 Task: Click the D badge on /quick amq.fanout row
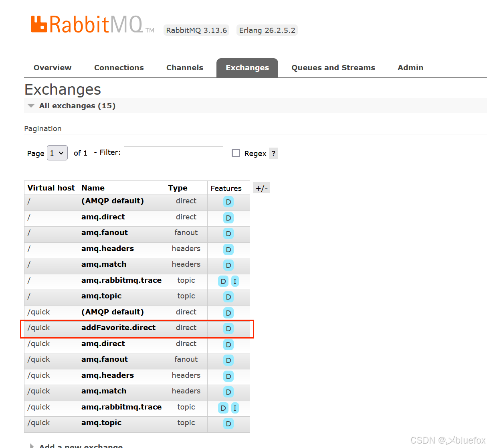[x=228, y=360]
